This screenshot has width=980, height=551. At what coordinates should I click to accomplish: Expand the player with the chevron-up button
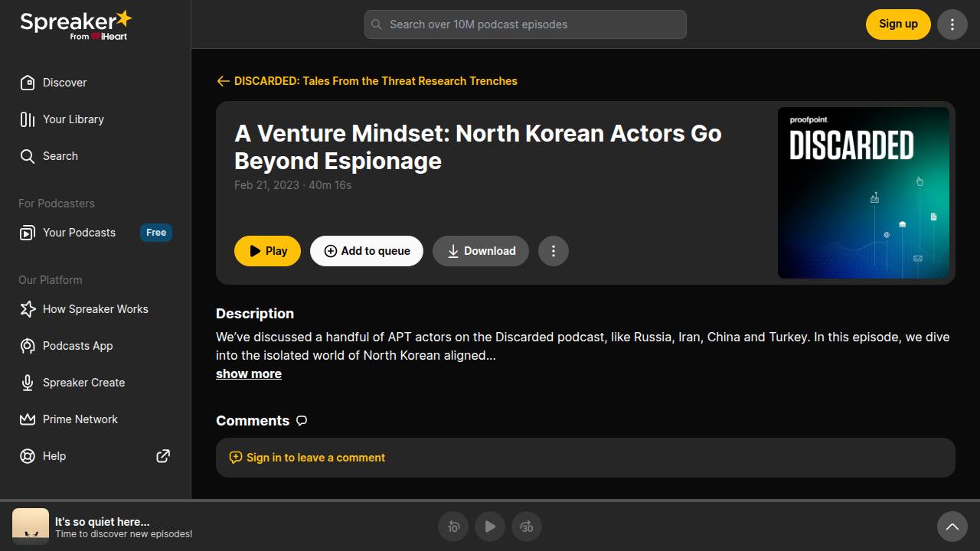(x=952, y=527)
